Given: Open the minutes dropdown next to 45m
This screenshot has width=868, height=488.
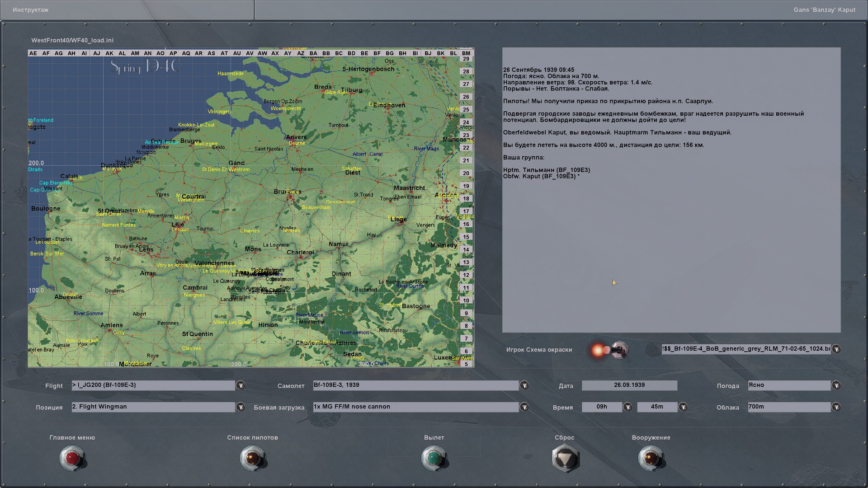Looking at the screenshot, I should pyautogui.click(x=683, y=407).
